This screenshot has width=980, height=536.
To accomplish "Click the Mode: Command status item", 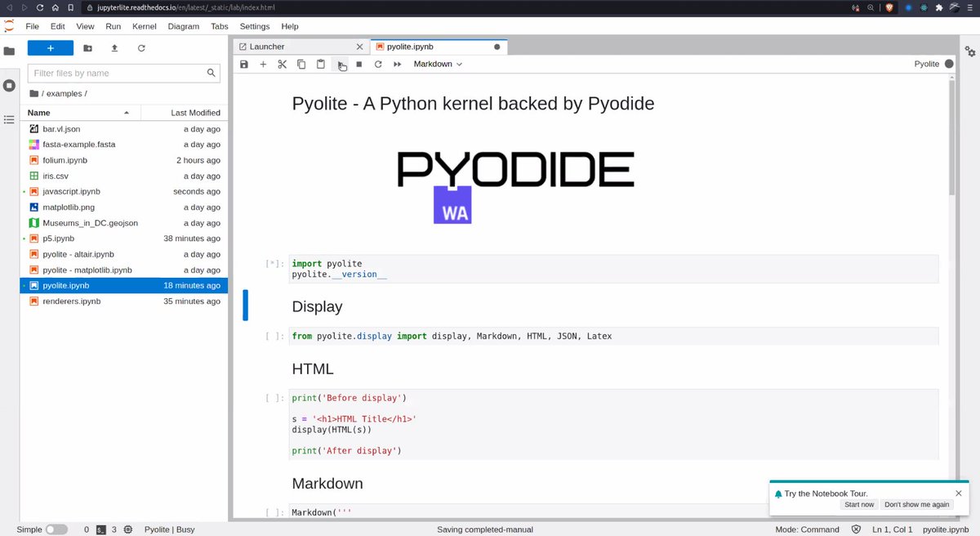I will click(x=806, y=529).
